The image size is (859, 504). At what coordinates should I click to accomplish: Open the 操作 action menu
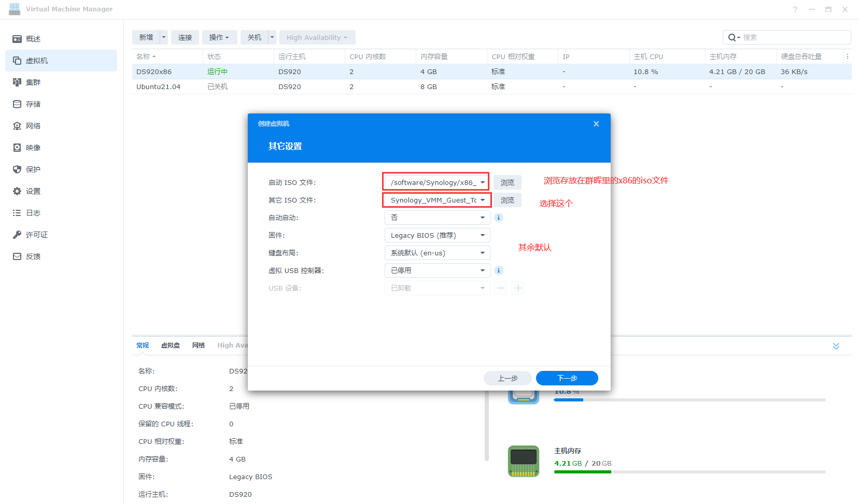coord(219,37)
